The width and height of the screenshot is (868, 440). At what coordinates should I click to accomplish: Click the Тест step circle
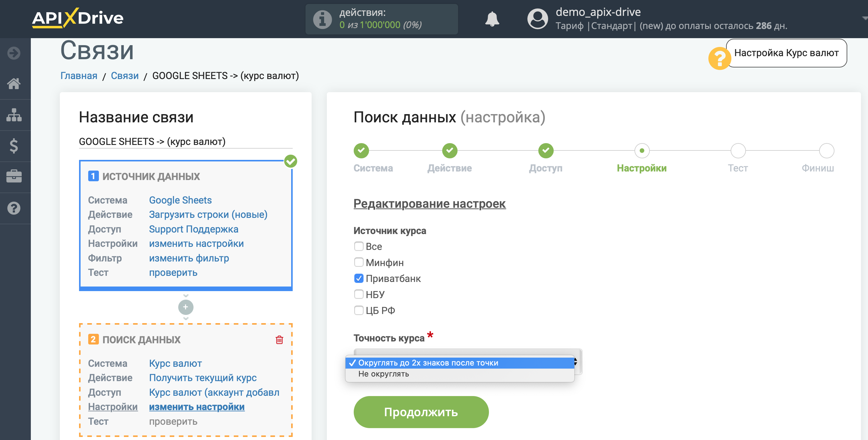coord(738,151)
